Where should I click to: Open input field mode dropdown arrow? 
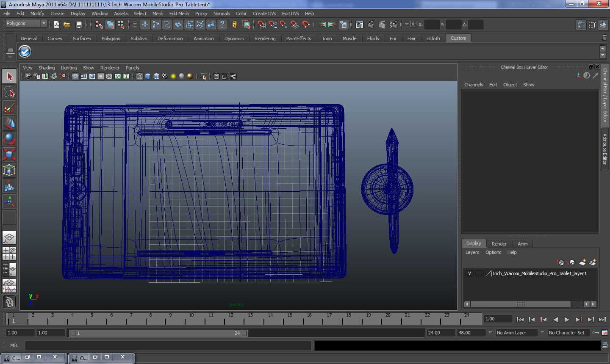pyautogui.click(x=407, y=24)
